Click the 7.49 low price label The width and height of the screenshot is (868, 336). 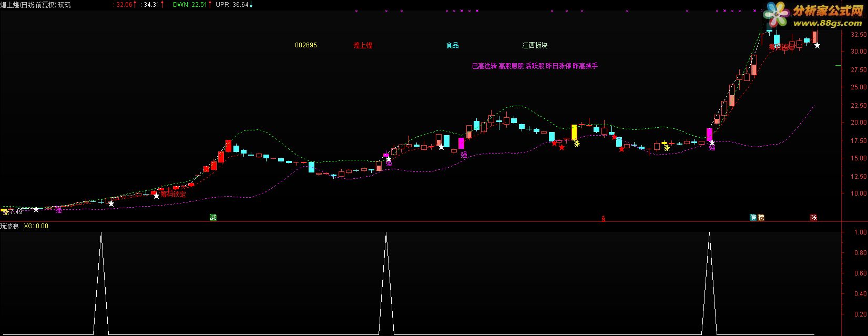pyautogui.click(x=16, y=212)
